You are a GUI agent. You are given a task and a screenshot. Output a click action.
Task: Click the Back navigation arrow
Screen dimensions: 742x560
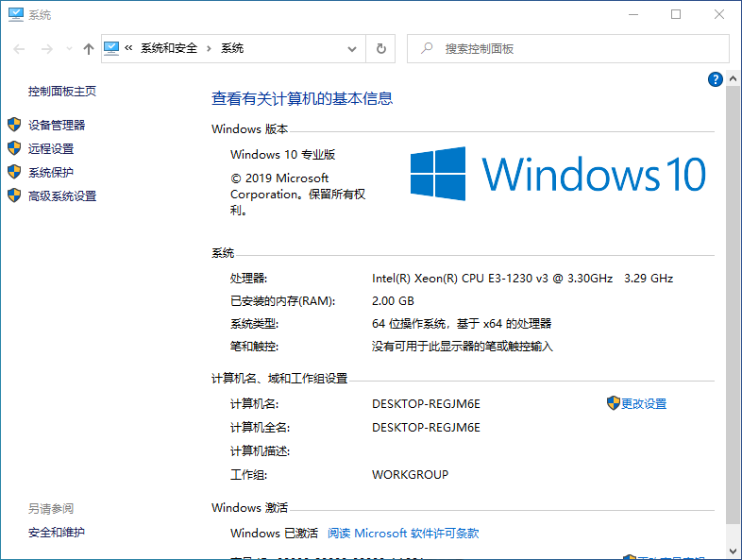click(x=19, y=49)
